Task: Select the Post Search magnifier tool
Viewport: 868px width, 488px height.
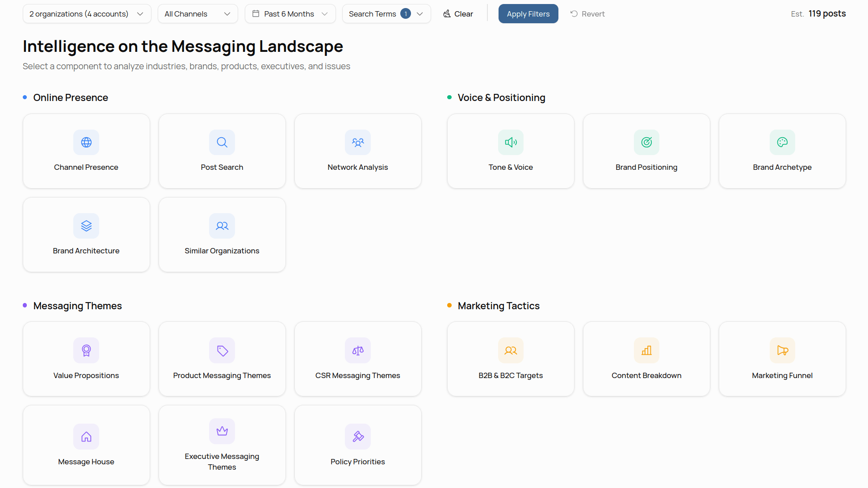Action: tap(222, 151)
